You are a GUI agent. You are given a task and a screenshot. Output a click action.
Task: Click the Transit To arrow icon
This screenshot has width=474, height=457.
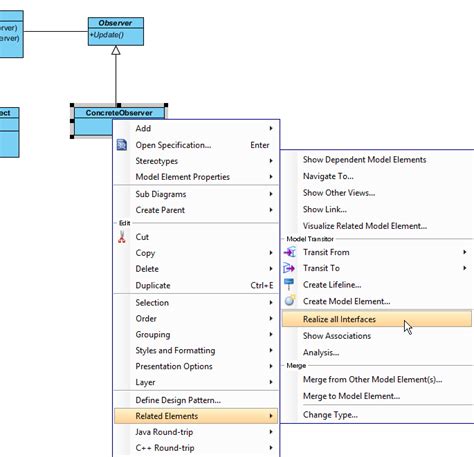point(289,268)
